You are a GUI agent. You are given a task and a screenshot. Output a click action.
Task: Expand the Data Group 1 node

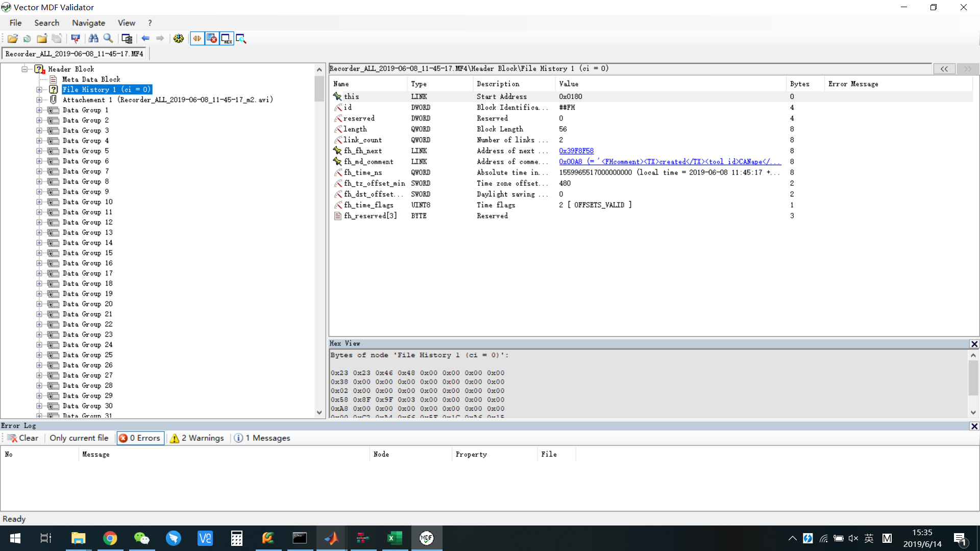point(39,110)
